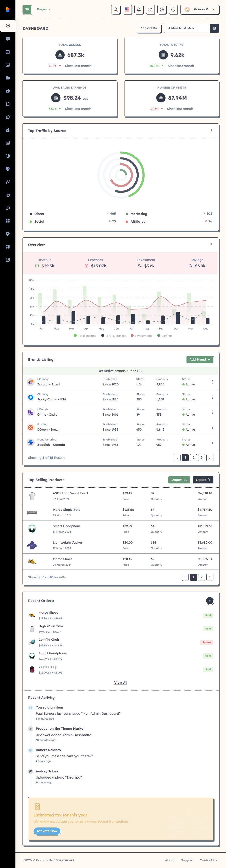Go to next page of Brands Listing
This screenshot has width=226, height=868.
tap(210, 458)
